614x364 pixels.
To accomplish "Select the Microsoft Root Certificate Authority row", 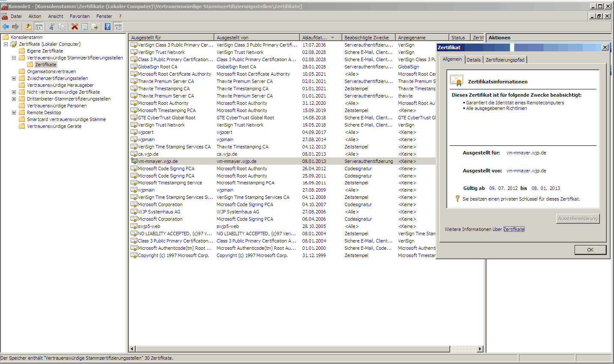I will click(282, 74).
